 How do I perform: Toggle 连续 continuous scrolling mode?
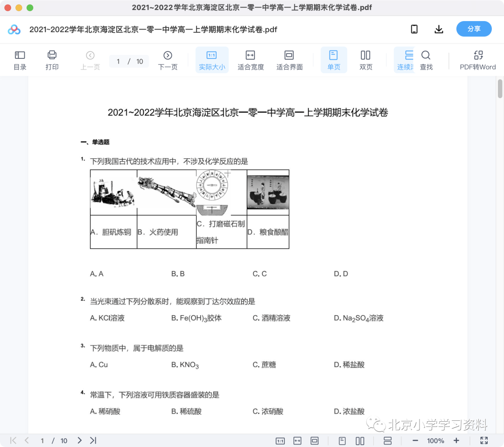(405, 60)
